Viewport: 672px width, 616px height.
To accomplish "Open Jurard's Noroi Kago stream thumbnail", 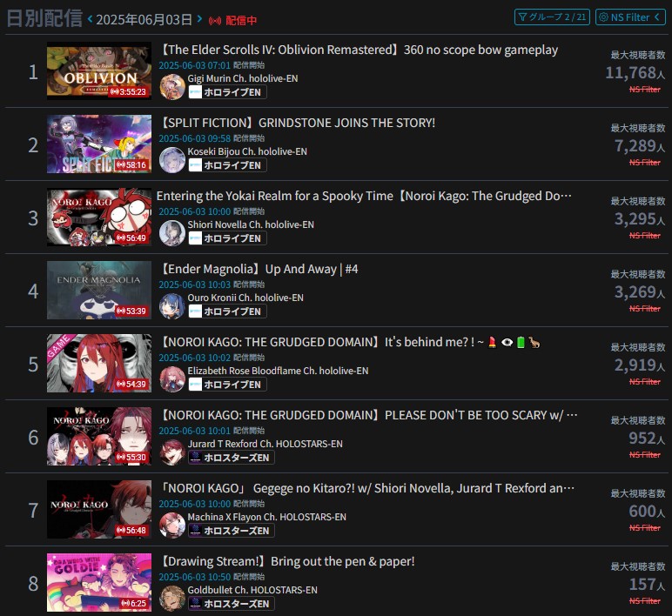I will 99,436.
